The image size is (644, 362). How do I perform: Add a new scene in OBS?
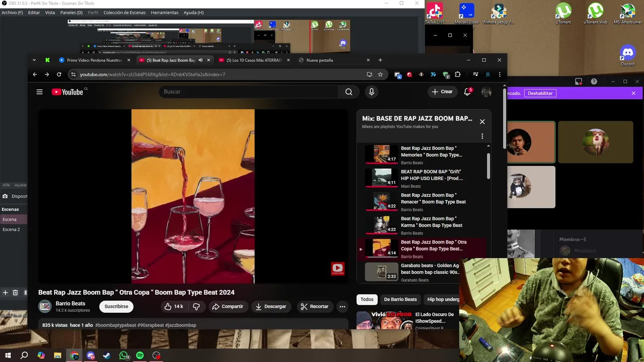point(5,293)
